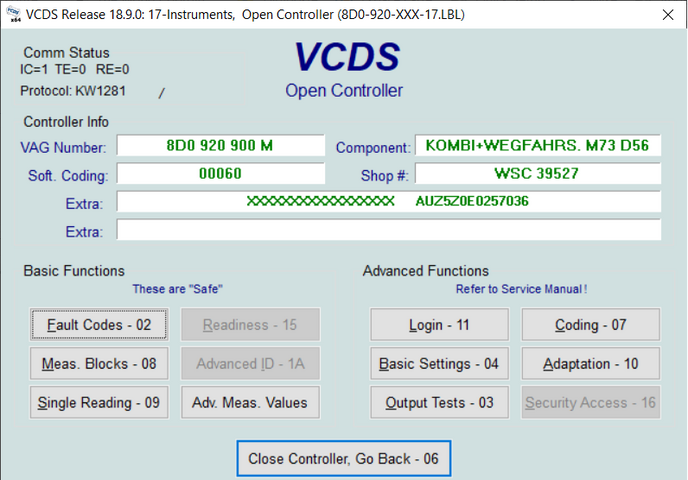The width and height of the screenshot is (688, 480).
Task: Click the IC=1 TE=0 RE=0 status text
Action: click(74, 69)
